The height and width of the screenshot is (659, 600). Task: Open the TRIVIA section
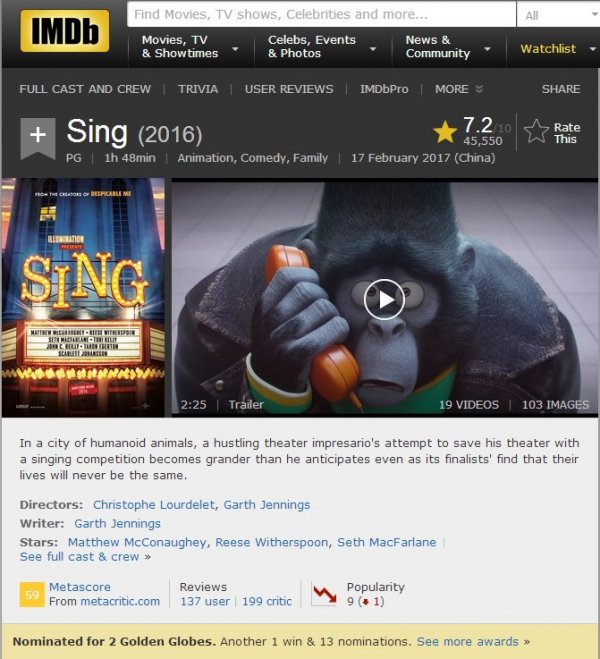coord(198,89)
